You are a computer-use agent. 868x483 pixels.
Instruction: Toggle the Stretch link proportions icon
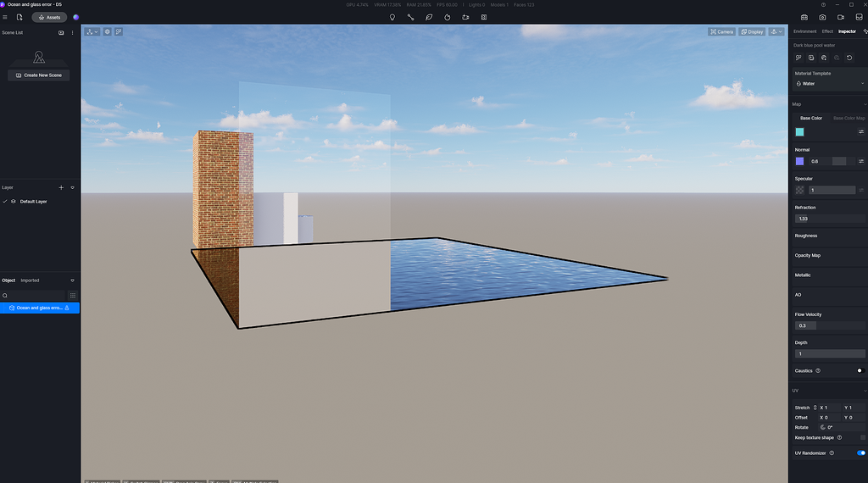[x=815, y=408]
